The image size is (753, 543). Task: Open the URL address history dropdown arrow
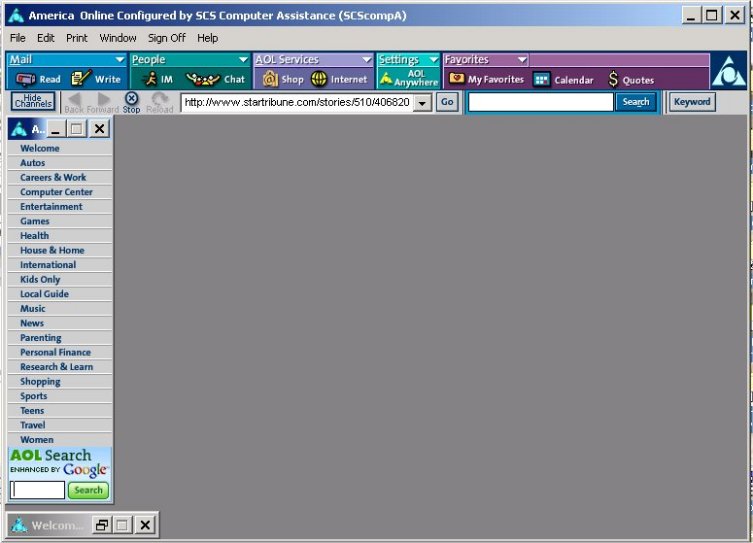pos(422,103)
